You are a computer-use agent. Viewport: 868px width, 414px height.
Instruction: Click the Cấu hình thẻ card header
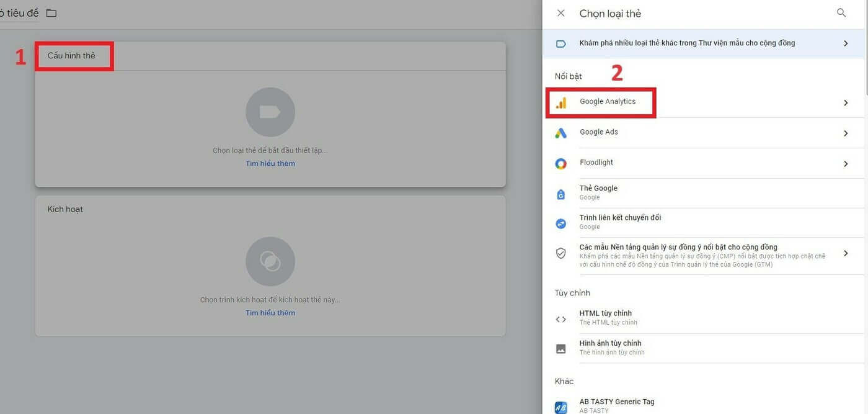click(x=270, y=56)
